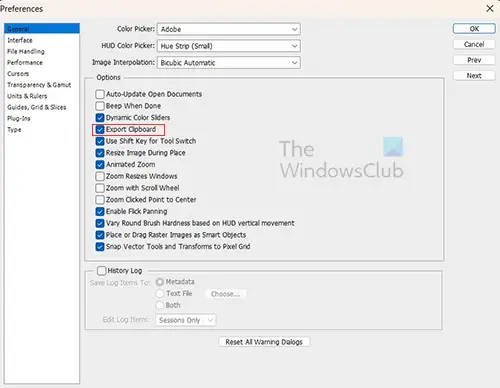
Task: Enable Zoom Clicked Point to Center
Action: point(100,200)
